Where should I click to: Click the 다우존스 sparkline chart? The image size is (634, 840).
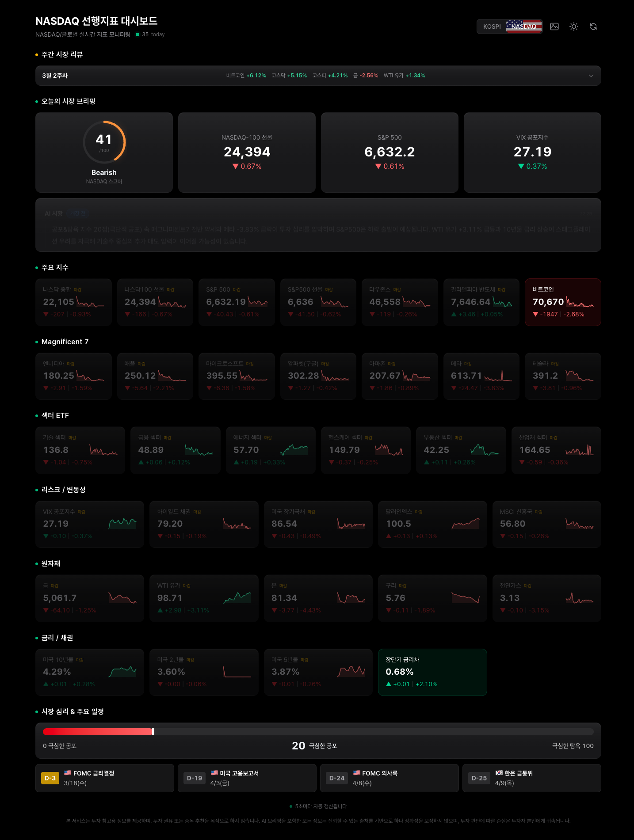(416, 302)
